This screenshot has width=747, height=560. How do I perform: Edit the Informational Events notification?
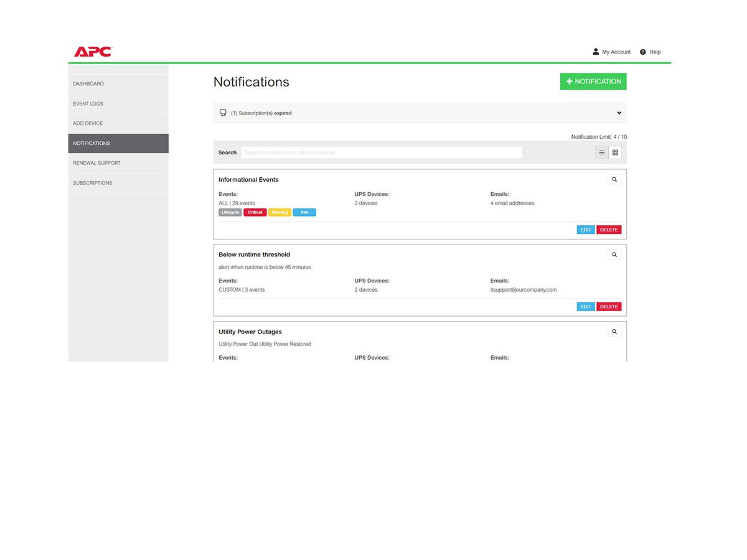click(x=586, y=230)
